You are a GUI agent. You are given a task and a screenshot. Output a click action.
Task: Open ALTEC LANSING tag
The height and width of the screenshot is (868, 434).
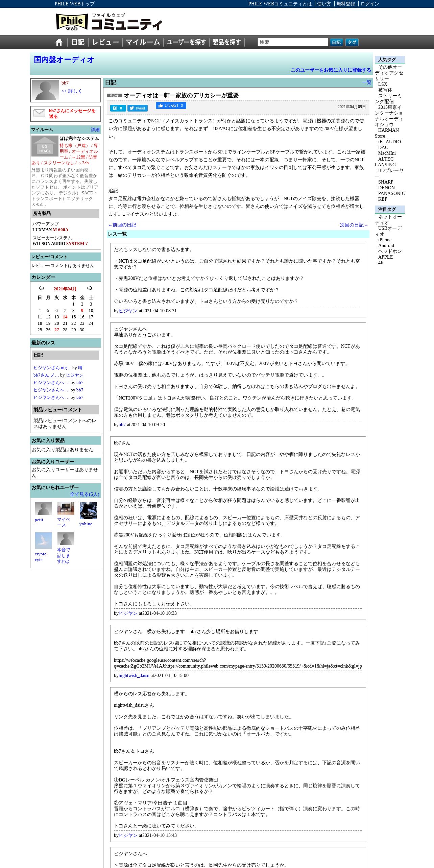pyautogui.click(x=385, y=162)
